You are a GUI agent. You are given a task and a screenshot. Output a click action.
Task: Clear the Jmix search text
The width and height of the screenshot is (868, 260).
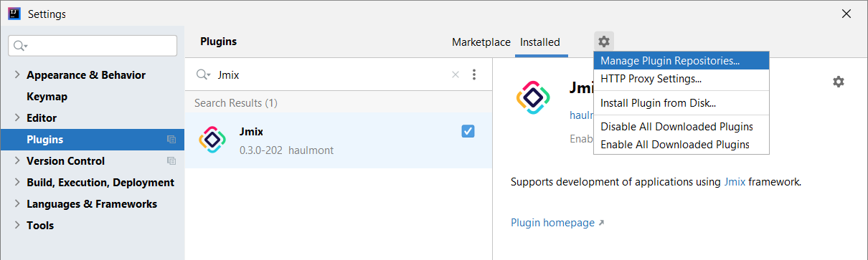click(x=455, y=74)
